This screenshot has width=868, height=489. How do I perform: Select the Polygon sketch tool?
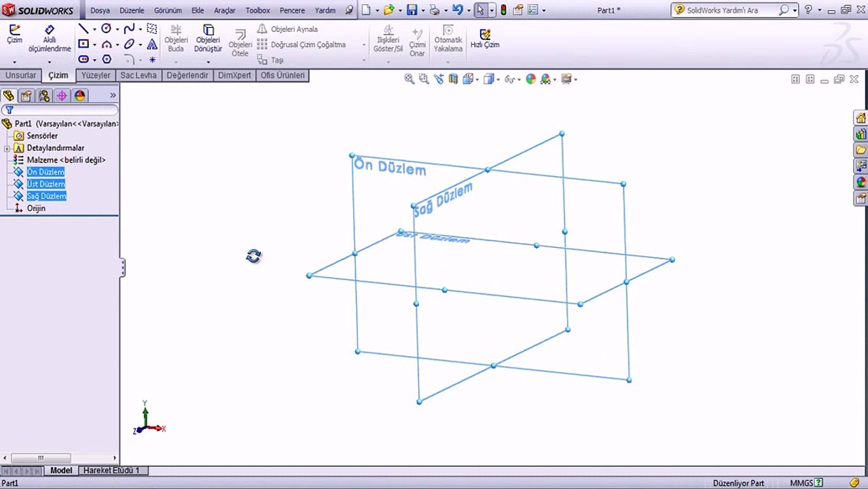[107, 59]
